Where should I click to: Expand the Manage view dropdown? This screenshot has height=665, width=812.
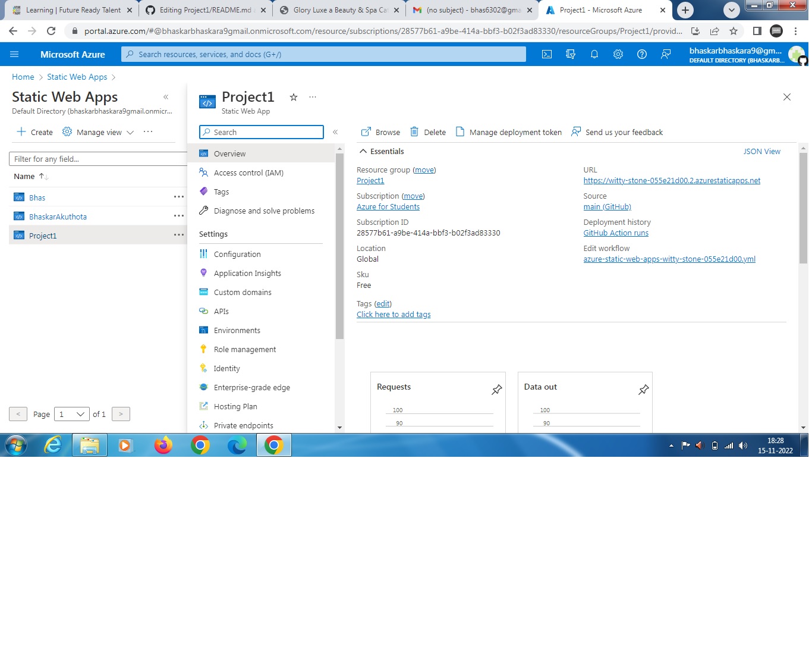98,132
